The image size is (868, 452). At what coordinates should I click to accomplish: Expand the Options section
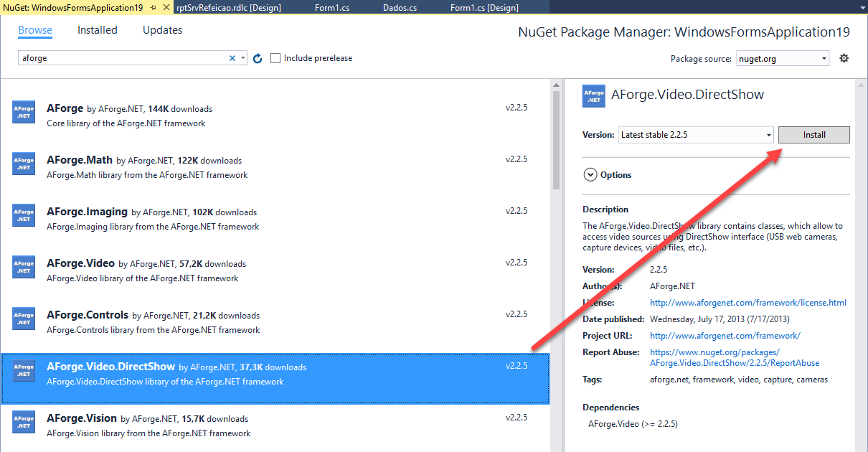[x=591, y=174]
